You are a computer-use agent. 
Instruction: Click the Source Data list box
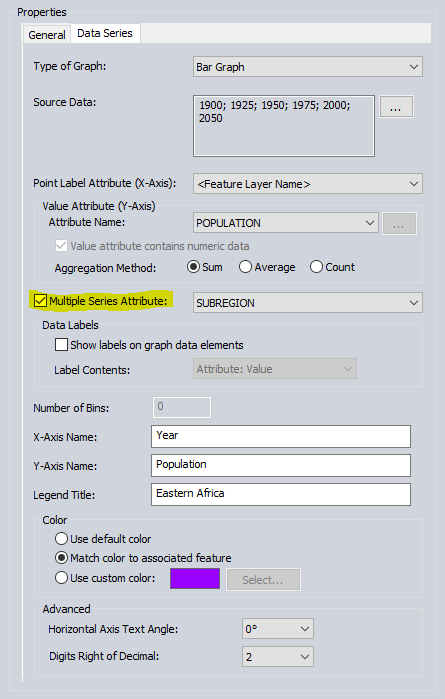284,126
